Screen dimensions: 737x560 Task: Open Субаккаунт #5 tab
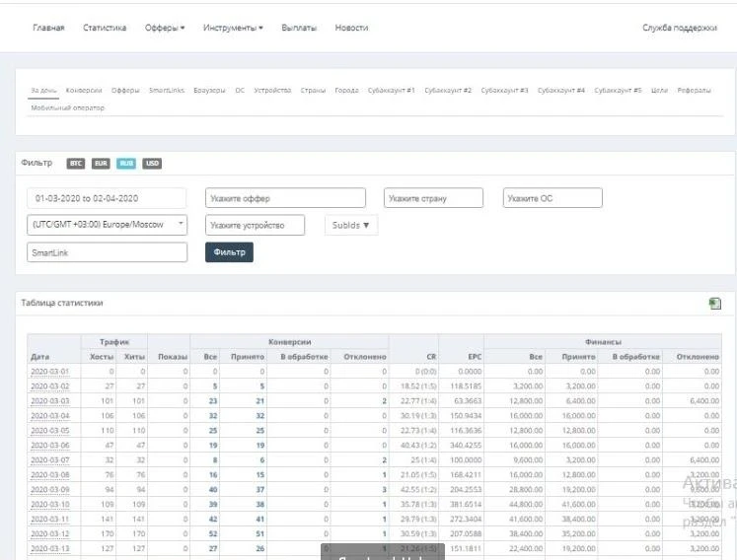[618, 90]
